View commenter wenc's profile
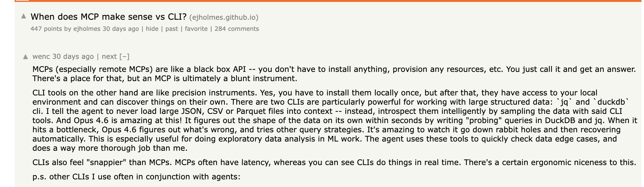 [41, 57]
